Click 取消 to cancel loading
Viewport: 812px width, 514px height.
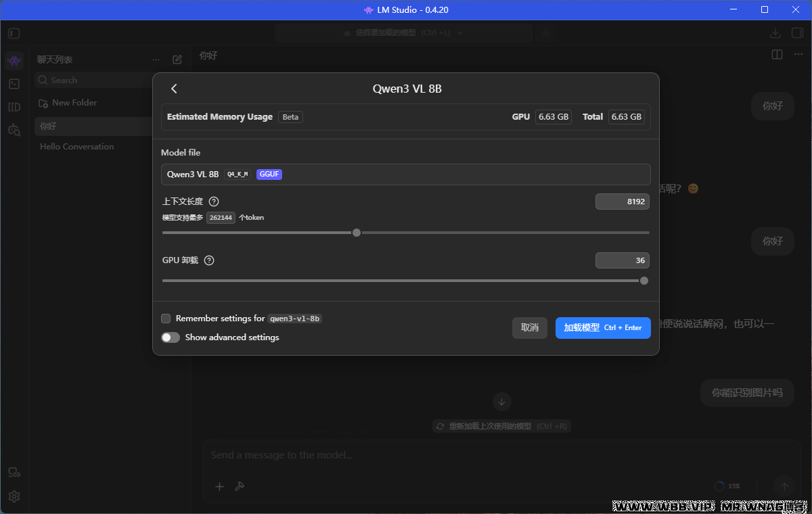click(530, 328)
